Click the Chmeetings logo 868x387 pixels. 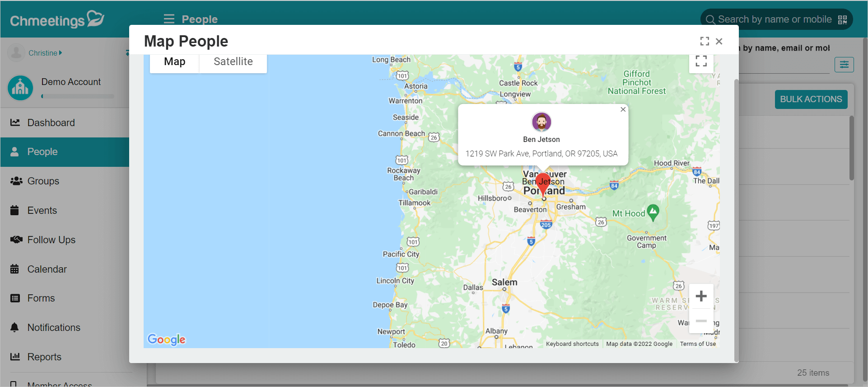[x=57, y=19]
